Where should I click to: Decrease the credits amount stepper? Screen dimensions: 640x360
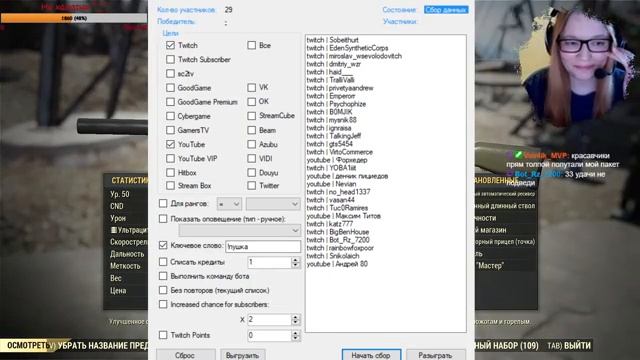pos(296,265)
